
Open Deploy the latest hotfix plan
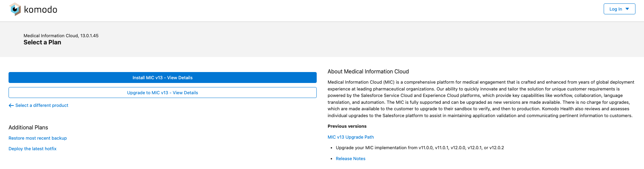[32, 149]
